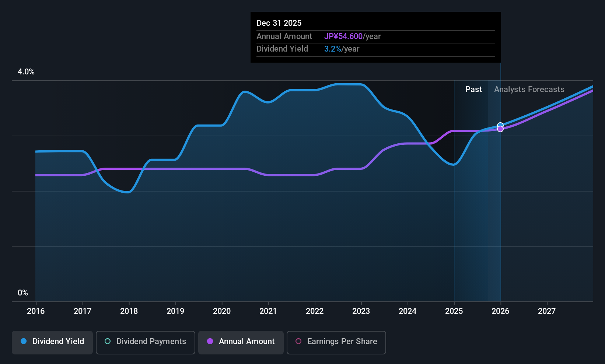Select the blue yield marker at 2026

500,126
